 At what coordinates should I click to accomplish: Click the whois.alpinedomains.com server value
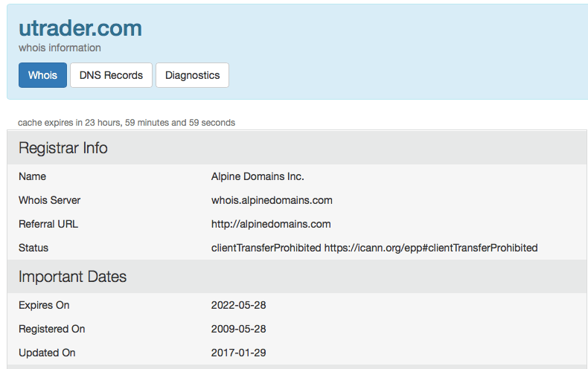click(272, 200)
